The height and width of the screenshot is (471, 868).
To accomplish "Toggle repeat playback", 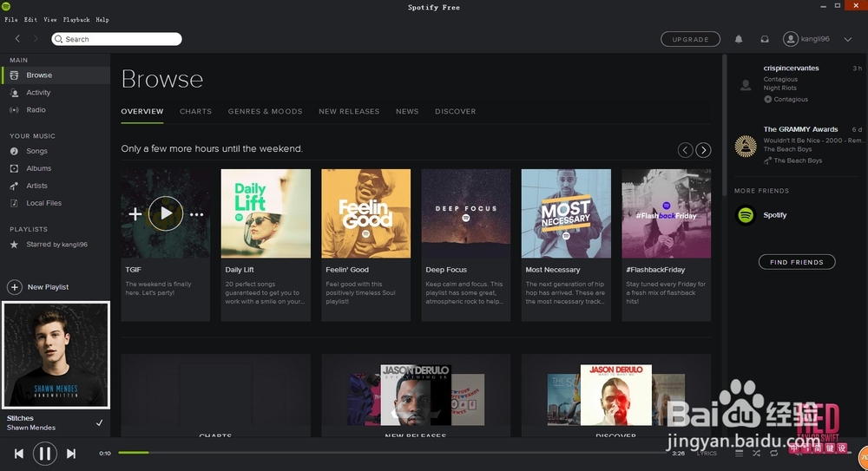I will click(774, 454).
